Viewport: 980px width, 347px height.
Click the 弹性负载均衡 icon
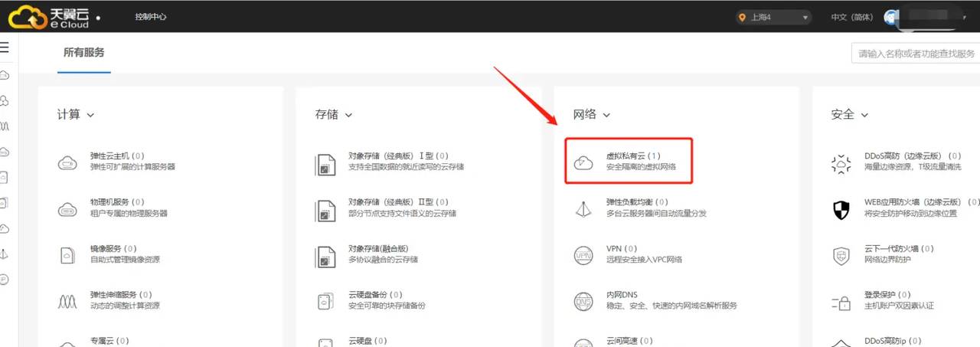583,208
